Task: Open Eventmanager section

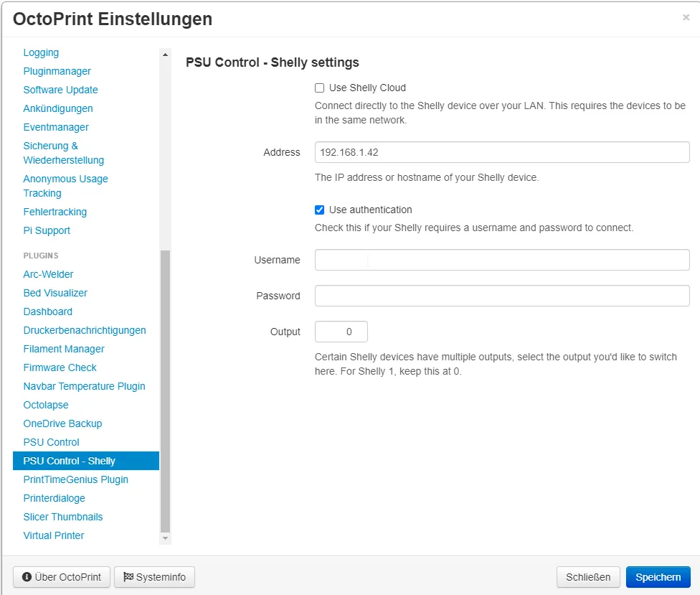Action: click(56, 127)
